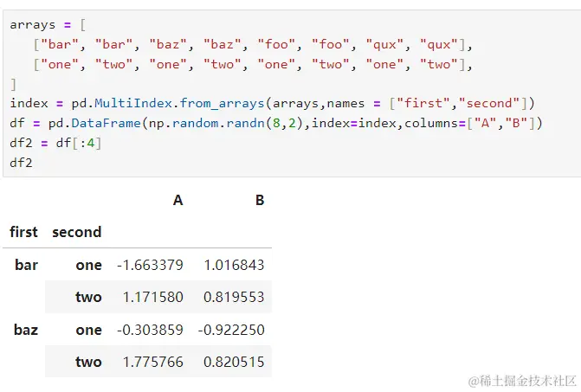Click the 'second' index name
Viewport: 581px width, 392px height.
tap(77, 232)
